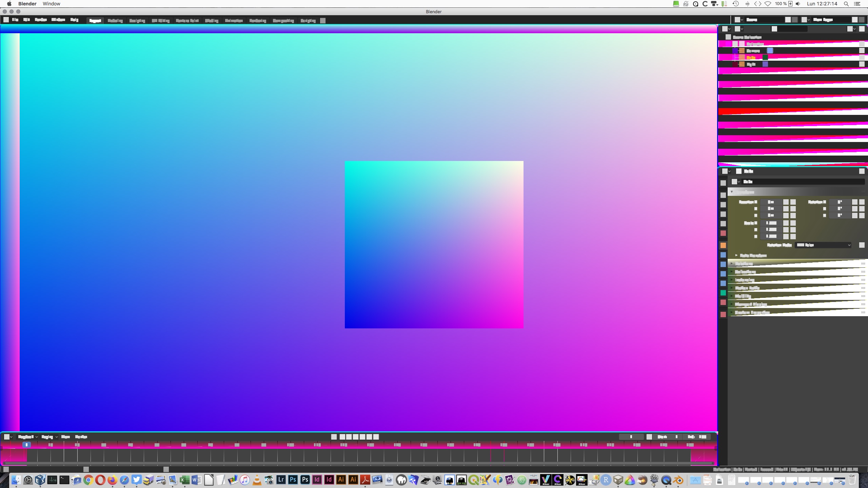Jump to the timeline start frame

click(x=342, y=437)
